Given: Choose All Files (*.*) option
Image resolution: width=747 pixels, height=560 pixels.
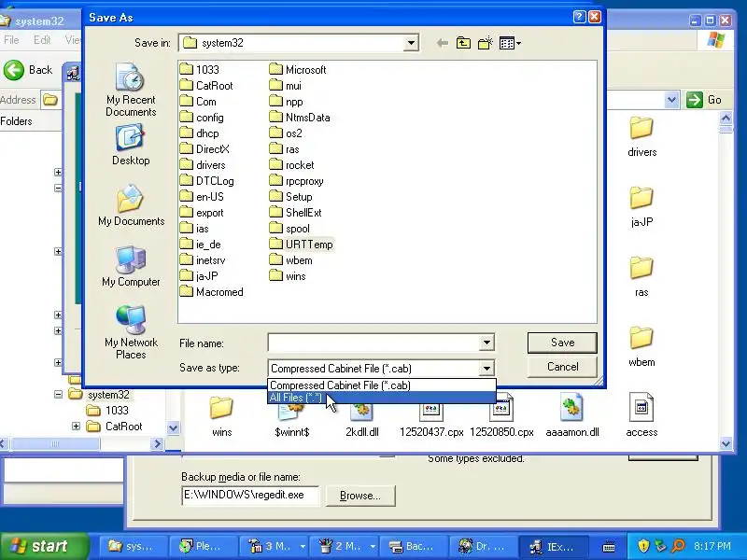Looking at the screenshot, I should (382, 398).
